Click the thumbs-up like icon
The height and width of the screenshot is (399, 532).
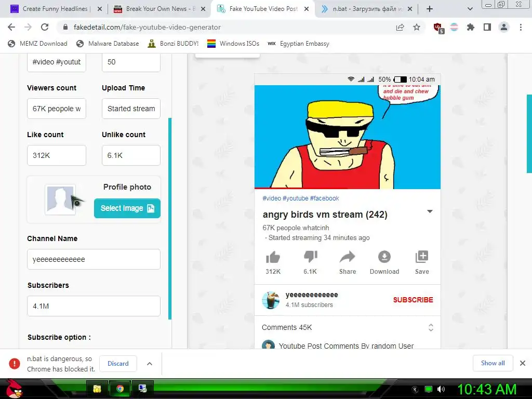[x=273, y=258]
